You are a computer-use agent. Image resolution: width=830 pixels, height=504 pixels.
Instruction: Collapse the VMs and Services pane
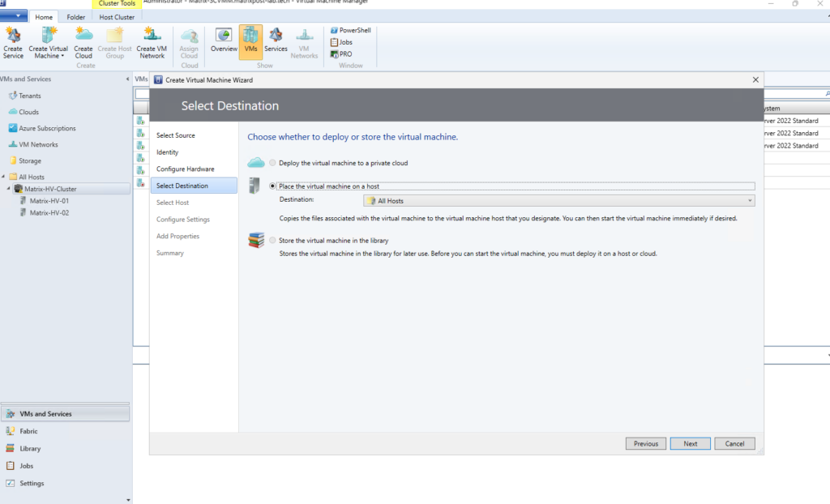(x=127, y=79)
